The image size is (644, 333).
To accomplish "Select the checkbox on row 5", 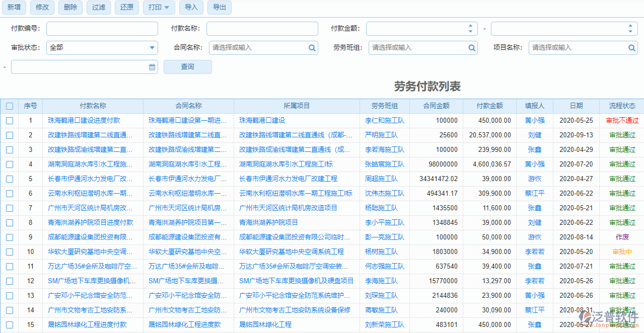I will point(9,179).
